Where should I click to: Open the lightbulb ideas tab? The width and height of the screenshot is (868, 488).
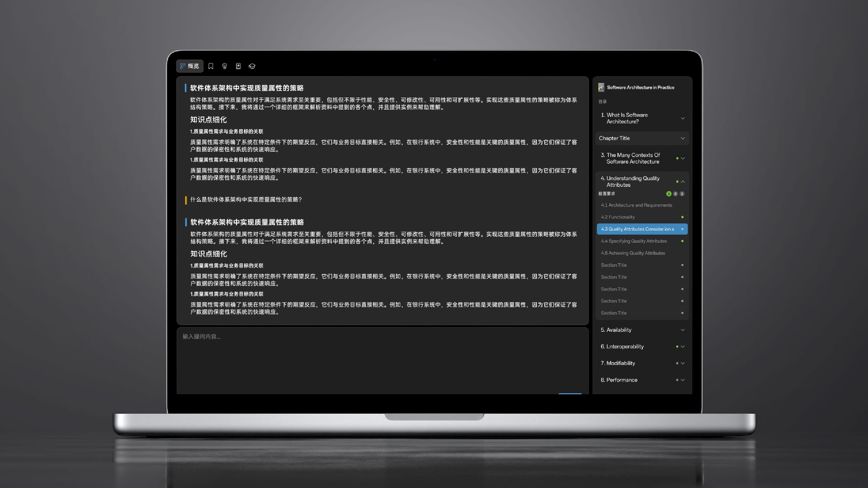(225, 66)
